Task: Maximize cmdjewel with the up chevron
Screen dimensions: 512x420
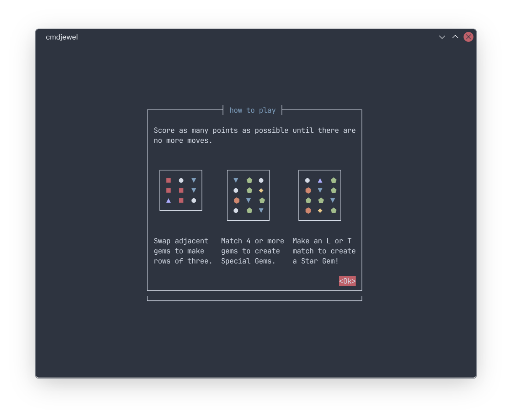Action: (455, 37)
